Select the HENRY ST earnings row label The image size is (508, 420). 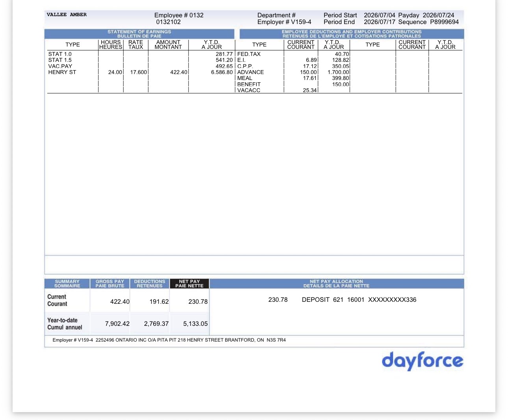coord(62,72)
